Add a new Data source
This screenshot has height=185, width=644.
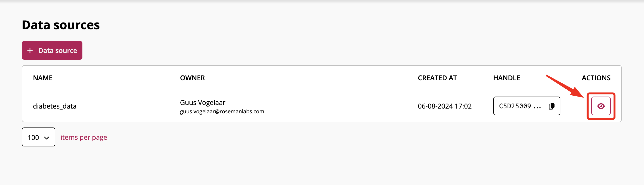(52, 50)
